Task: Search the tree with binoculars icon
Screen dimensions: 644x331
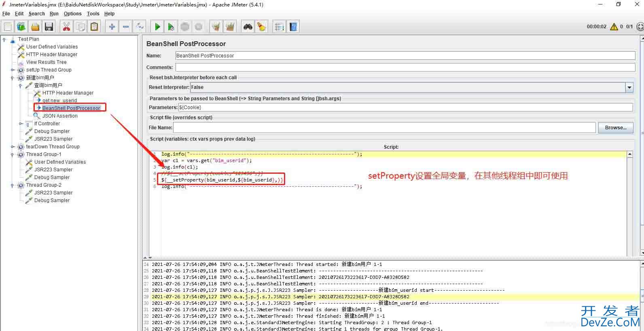Action: 248,27
